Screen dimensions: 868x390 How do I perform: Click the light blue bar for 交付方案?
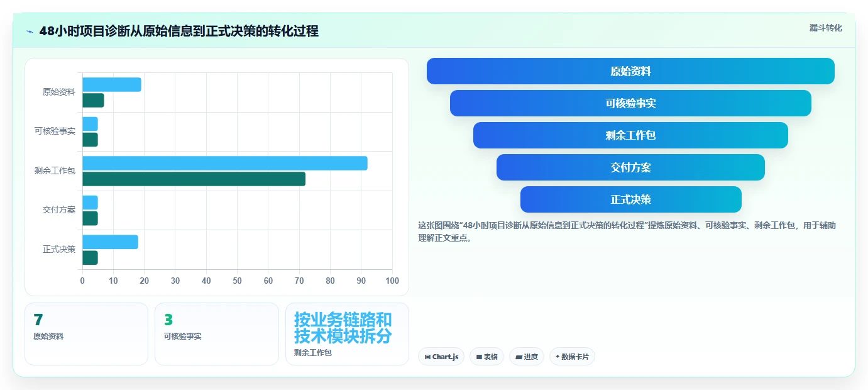coord(90,203)
